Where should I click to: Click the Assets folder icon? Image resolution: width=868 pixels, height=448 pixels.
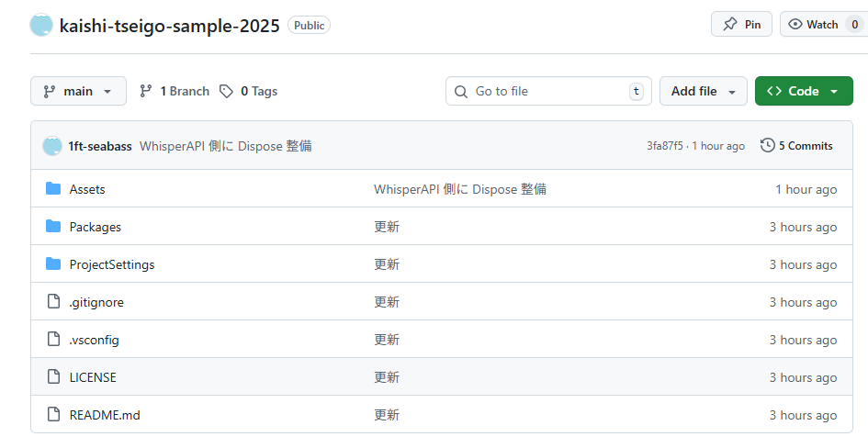(52, 189)
